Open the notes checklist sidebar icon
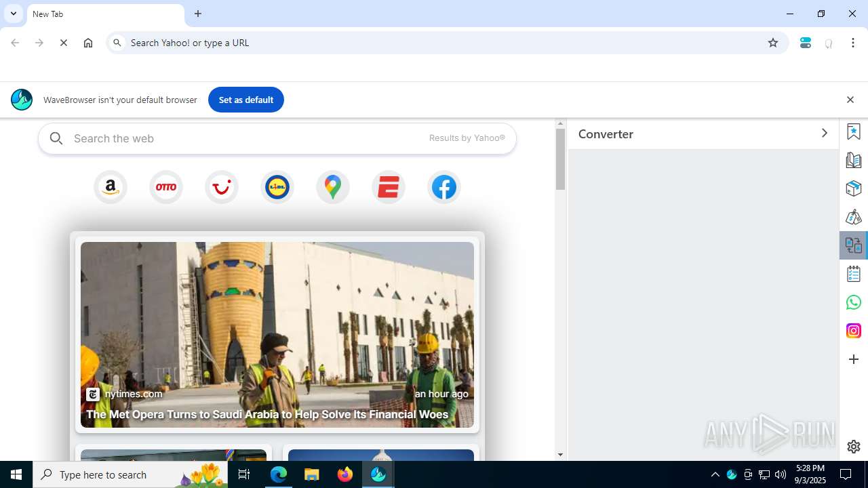 point(854,274)
